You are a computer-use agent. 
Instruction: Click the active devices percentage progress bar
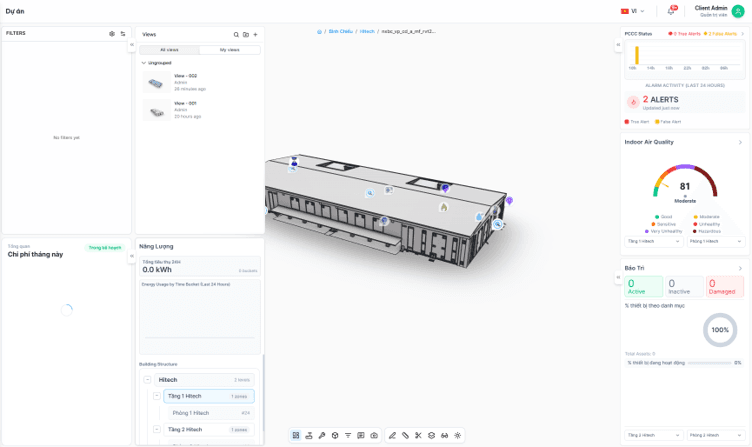coord(709,363)
